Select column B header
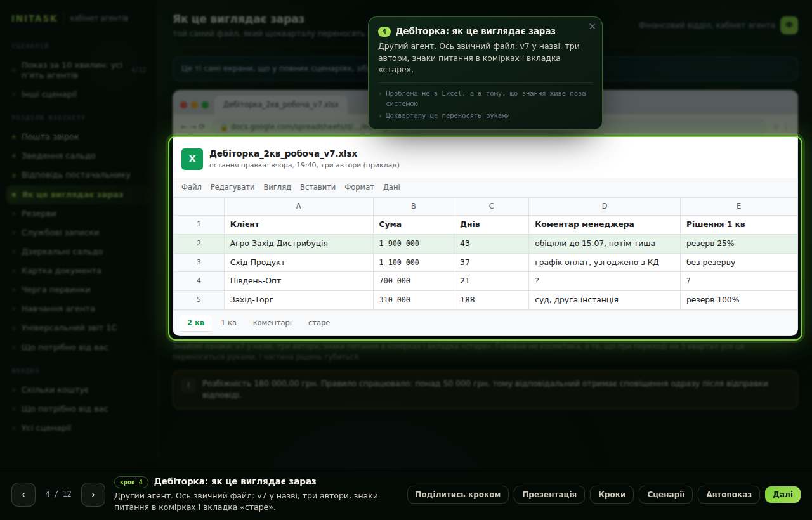The width and height of the screenshot is (812, 520). pyautogui.click(x=414, y=206)
